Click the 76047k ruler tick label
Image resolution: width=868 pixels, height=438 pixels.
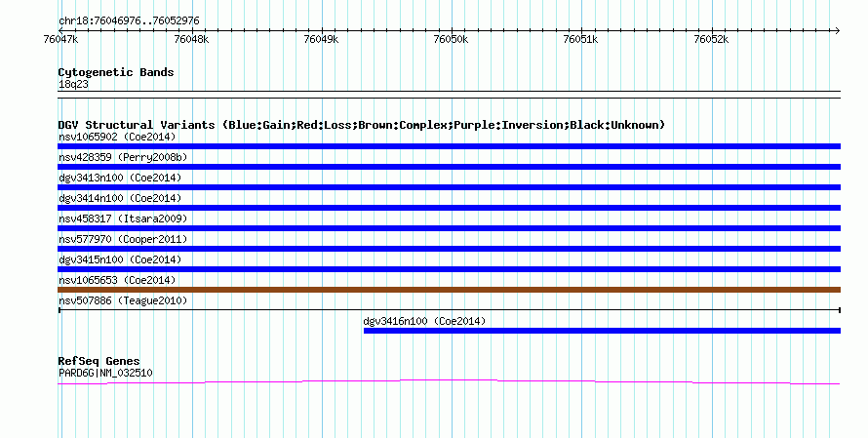click(60, 39)
